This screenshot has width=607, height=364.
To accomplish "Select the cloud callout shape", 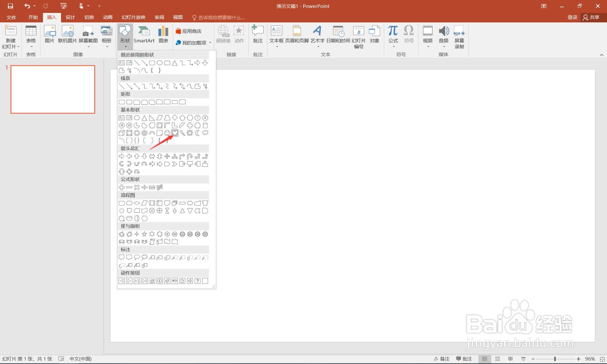I will (145, 257).
